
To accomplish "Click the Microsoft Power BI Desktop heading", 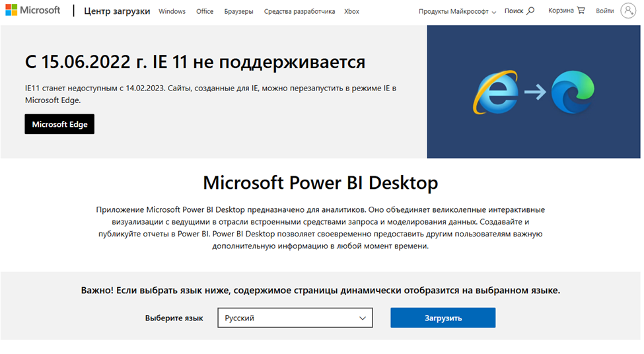I will pyautogui.click(x=320, y=183).
